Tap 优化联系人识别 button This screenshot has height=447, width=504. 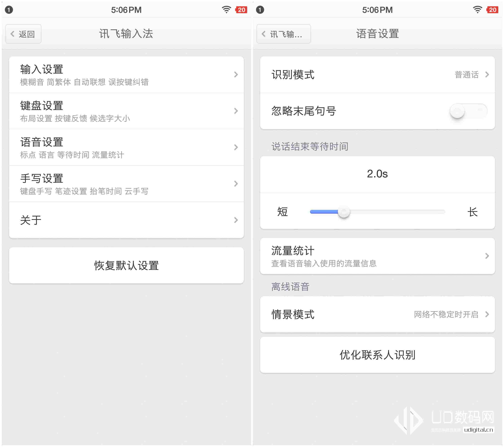click(377, 355)
